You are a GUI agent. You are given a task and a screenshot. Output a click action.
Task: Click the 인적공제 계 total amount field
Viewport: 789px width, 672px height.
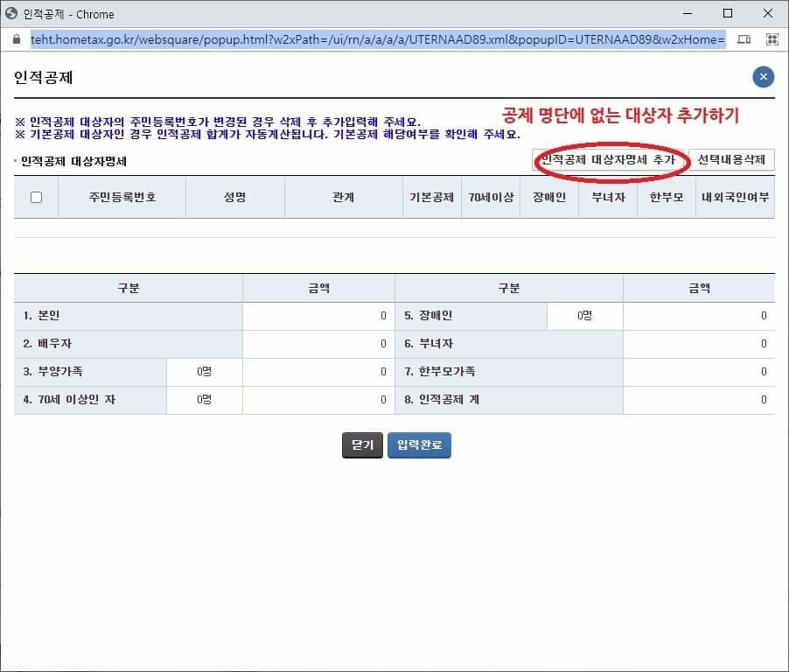[698, 400]
